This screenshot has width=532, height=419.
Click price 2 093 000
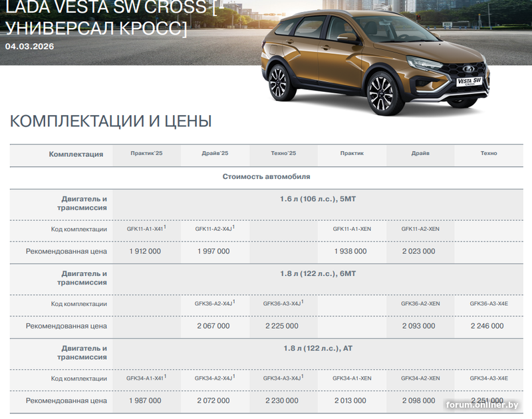pos(419,326)
